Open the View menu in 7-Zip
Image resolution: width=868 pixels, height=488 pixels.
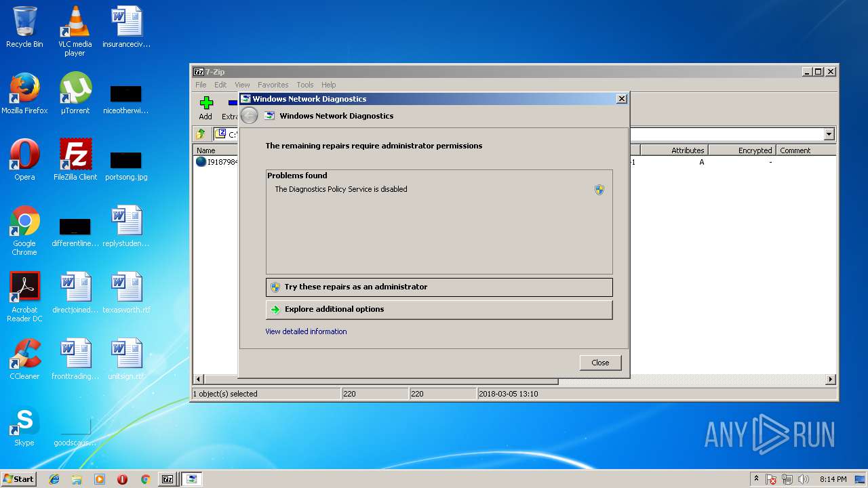click(242, 85)
